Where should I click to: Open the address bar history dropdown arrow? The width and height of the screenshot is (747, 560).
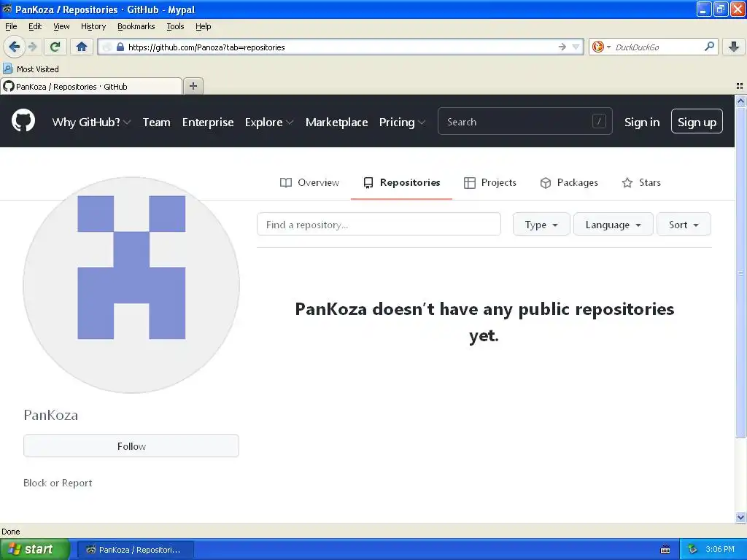(x=576, y=47)
